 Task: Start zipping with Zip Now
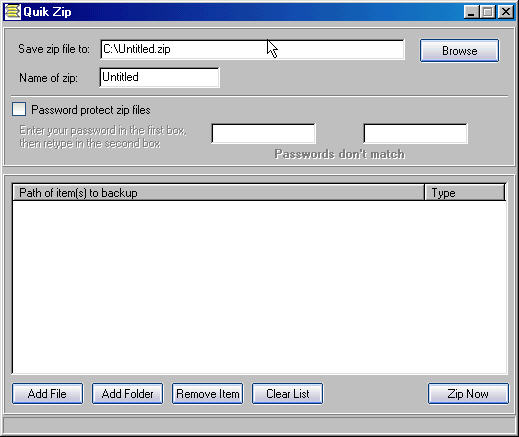pos(468,394)
